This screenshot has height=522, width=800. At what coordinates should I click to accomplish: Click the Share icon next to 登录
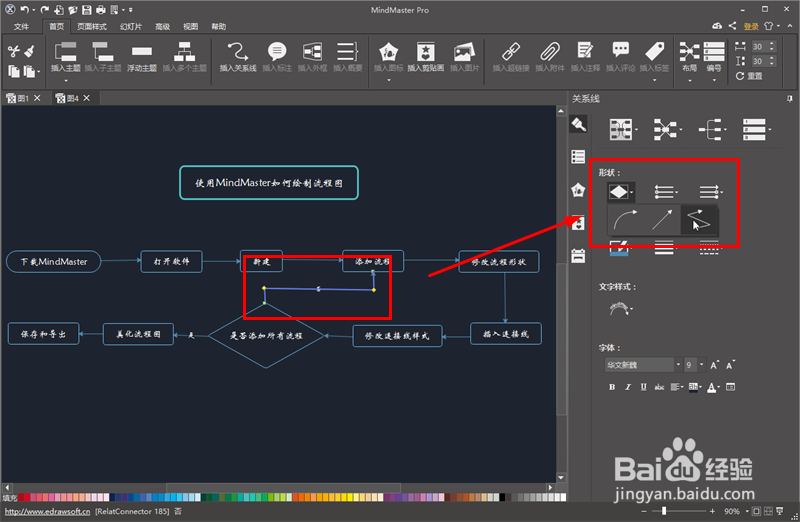pyautogui.click(x=733, y=26)
